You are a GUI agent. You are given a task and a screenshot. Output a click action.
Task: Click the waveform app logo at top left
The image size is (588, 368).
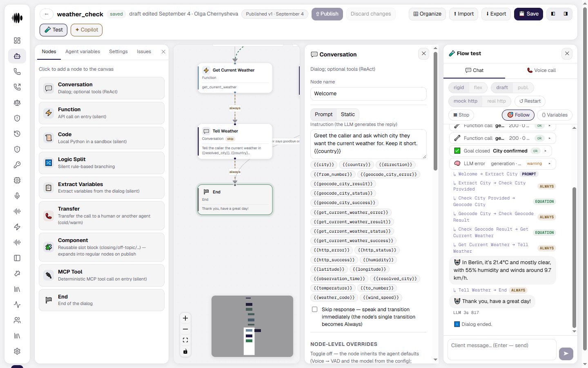pos(17,18)
